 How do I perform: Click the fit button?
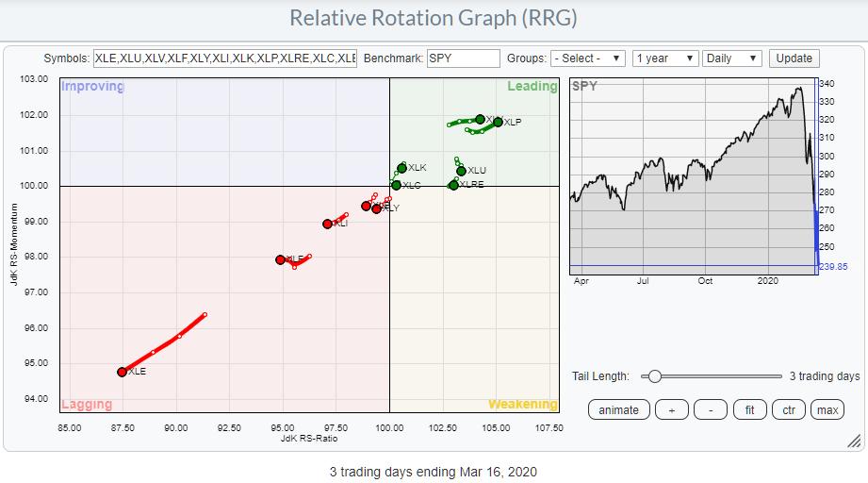coord(749,409)
